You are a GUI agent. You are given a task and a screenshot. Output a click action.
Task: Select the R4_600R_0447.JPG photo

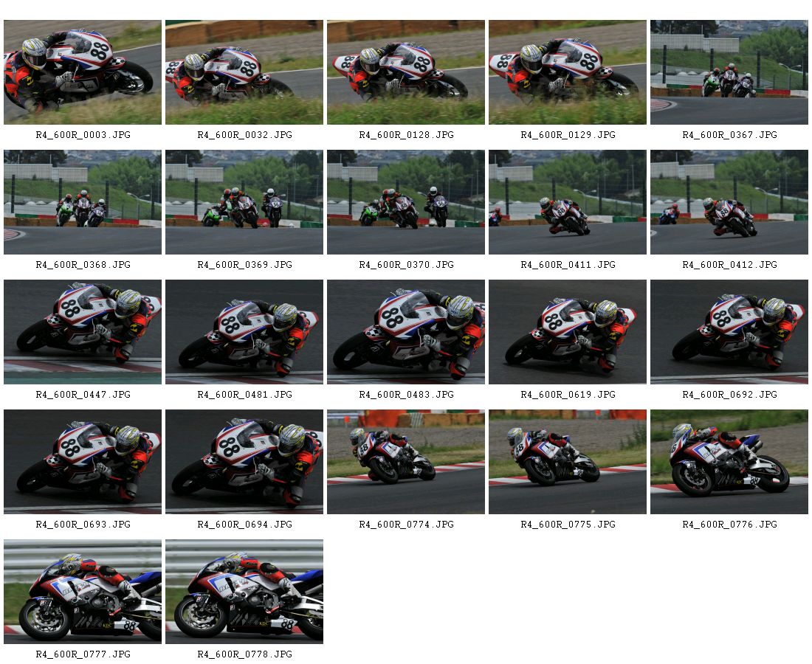(83, 332)
